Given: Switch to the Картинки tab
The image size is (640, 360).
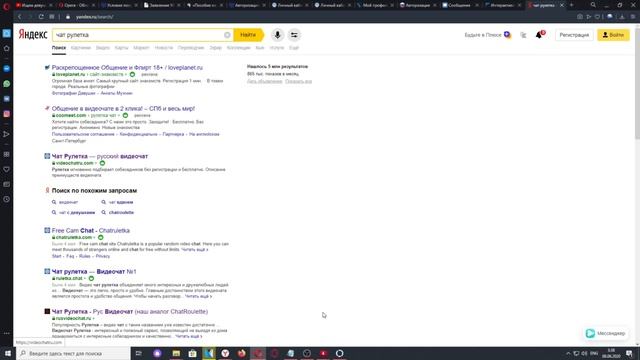Looking at the screenshot, I should [80, 48].
